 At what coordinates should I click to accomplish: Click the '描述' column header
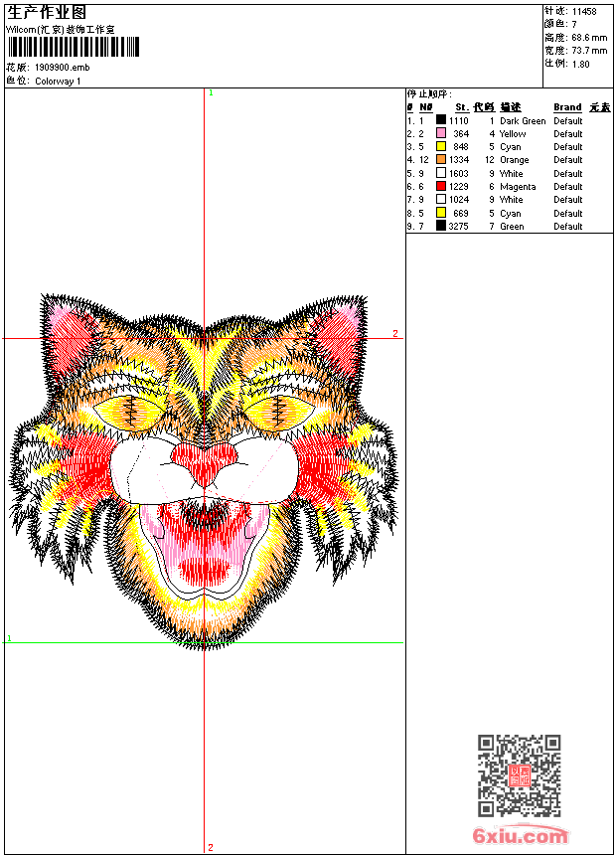tap(511, 107)
